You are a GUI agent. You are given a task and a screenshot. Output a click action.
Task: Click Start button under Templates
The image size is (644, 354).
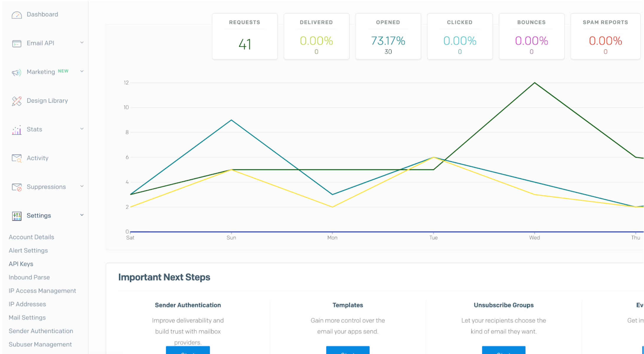(x=348, y=350)
